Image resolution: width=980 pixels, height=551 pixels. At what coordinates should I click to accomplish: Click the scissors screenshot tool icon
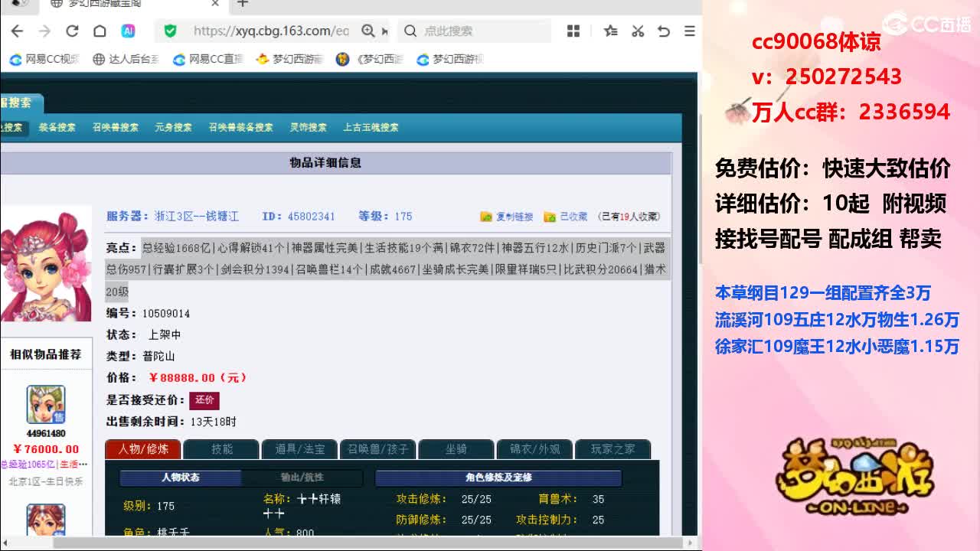point(637,31)
